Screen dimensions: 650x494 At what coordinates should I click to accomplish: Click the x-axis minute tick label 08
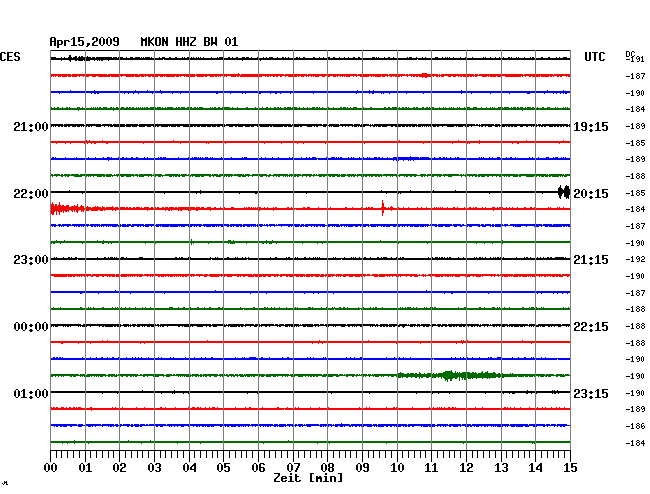(327, 467)
